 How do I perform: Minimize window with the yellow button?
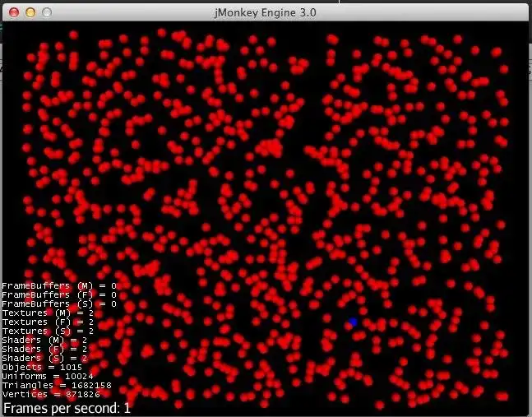[x=30, y=12]
